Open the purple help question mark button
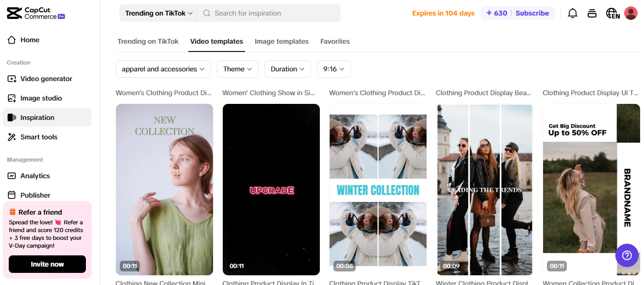The width and height of the screenshot is (644, 285). click(x=627, y=255)
